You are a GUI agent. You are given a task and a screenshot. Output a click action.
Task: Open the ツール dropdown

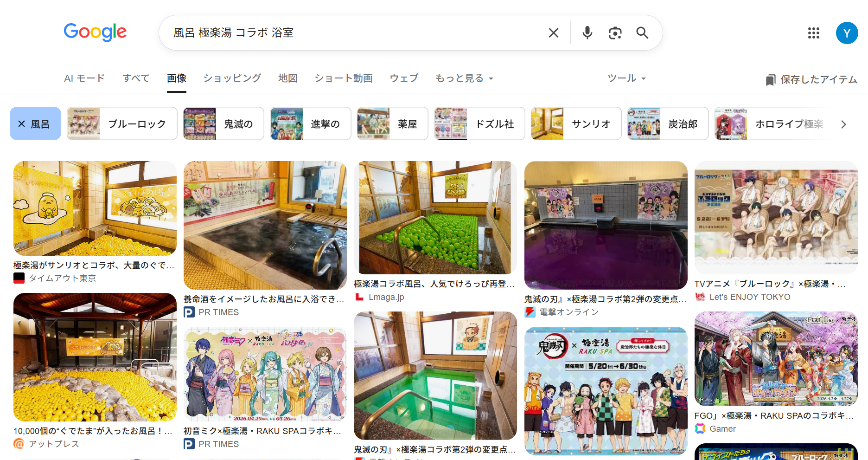click(x=627, y=78)
